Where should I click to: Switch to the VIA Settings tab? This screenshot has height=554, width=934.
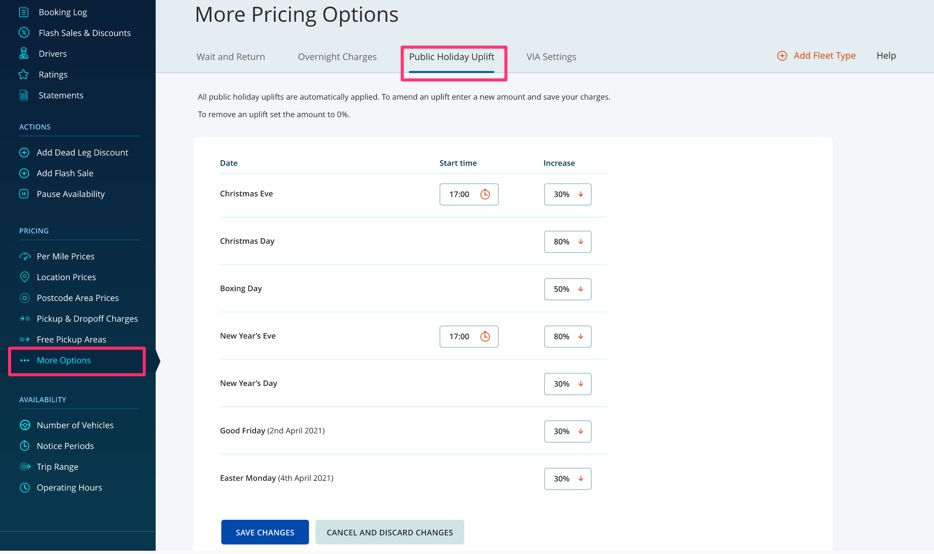(551, 57)
